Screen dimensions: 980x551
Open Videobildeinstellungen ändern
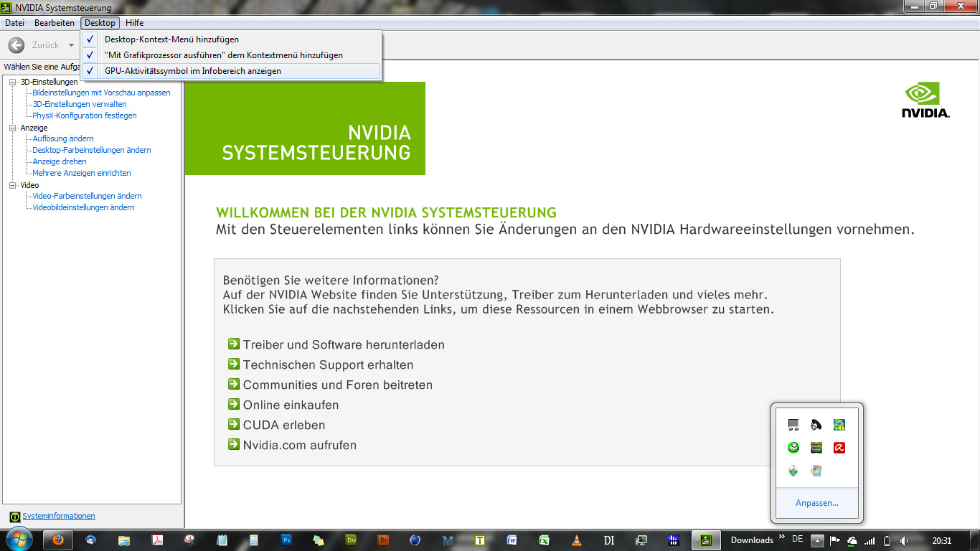(84, 207)
